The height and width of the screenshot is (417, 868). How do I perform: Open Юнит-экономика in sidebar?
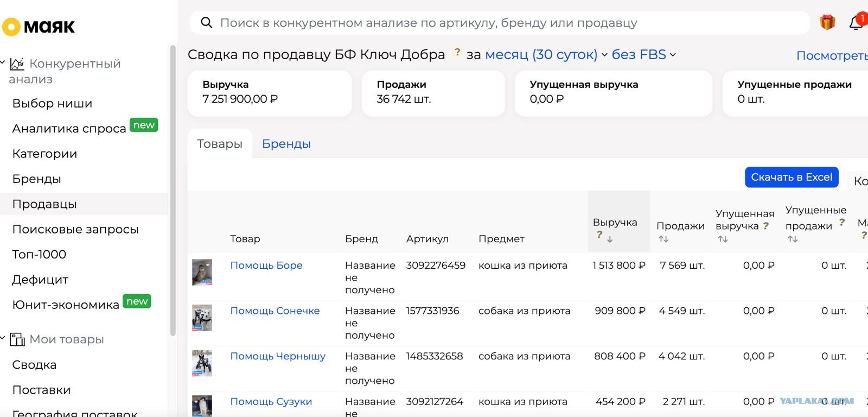[66, 305]
